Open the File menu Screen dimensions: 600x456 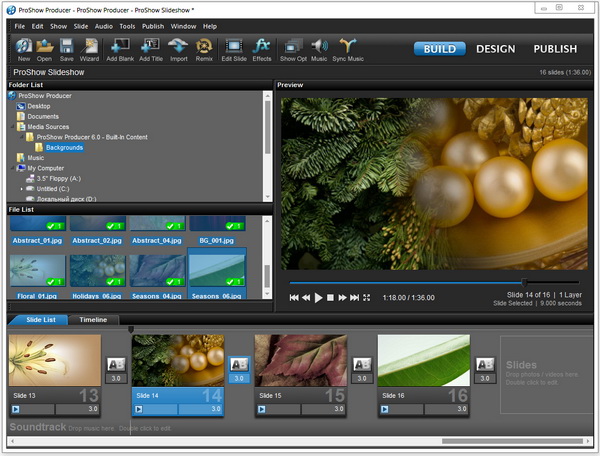tap(20, 26)
